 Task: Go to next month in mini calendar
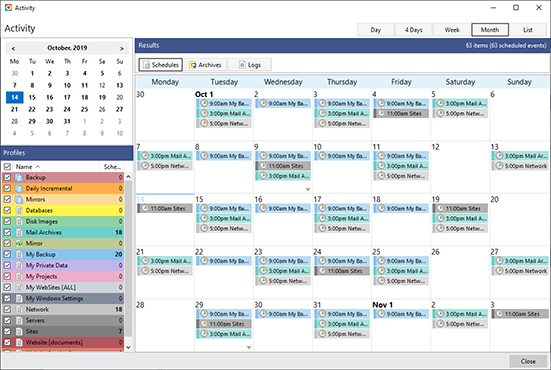click(x=122, y=48)
